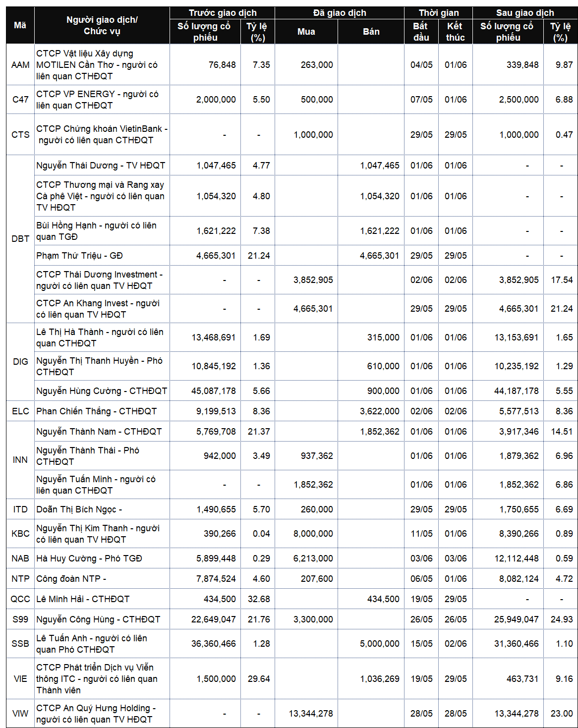Click the 6,213,000 bought value for NAB
The height and width of the screenshot is (728, 578).
tap(313, 559)
